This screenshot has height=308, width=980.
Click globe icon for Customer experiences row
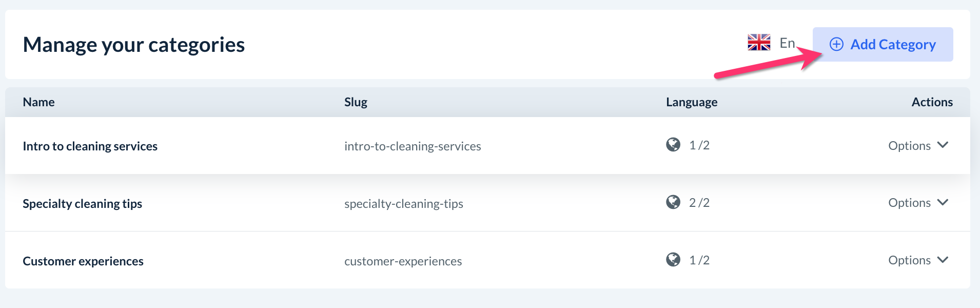[673, 260]
